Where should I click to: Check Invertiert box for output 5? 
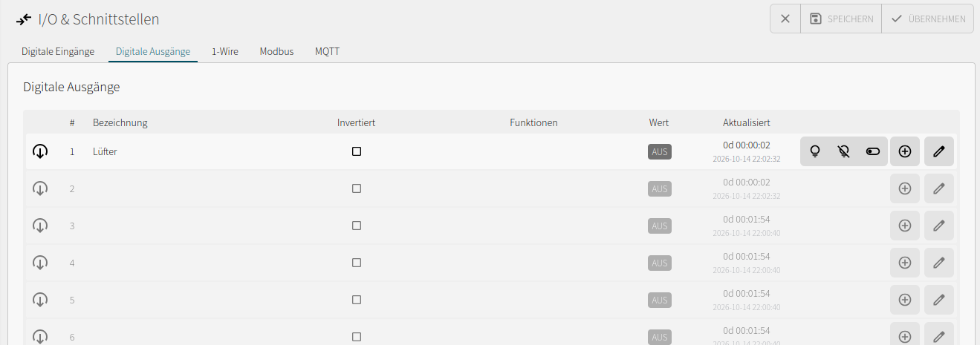pyautogui.click(x=357, y=300)
